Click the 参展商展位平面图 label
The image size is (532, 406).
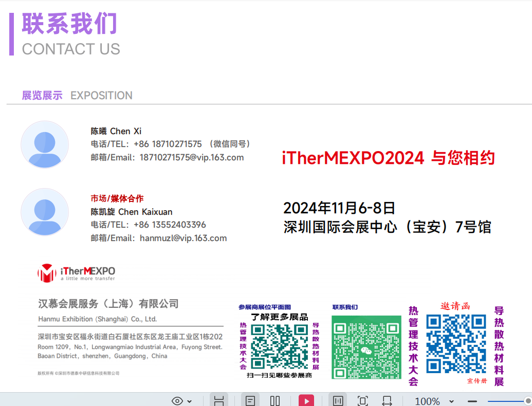click(265, 307)
